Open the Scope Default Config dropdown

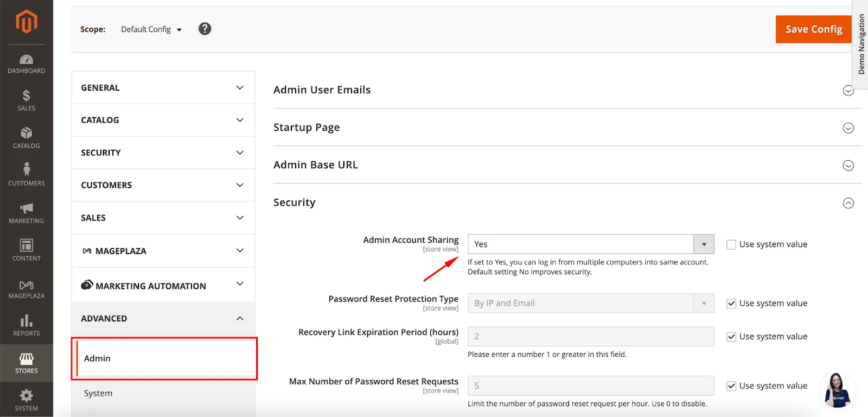tap(151, 29)
